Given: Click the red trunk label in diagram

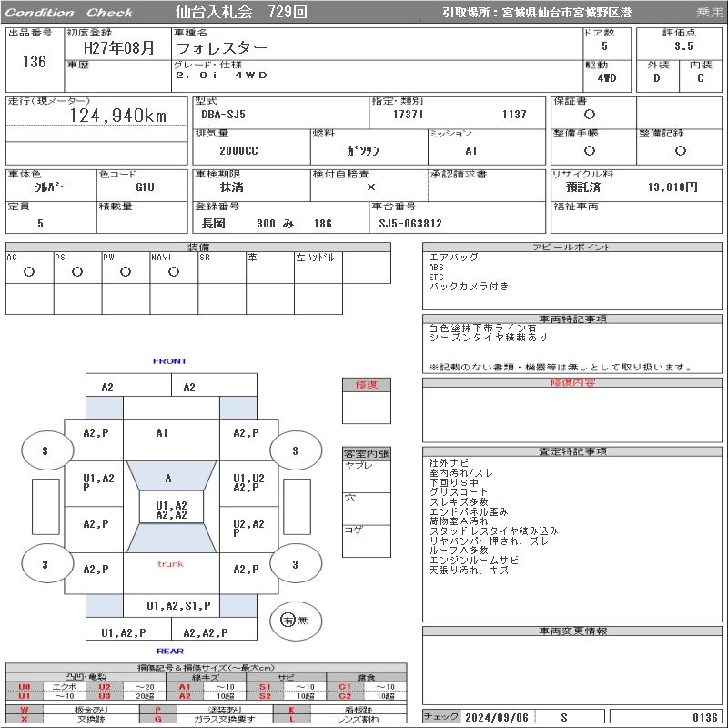Looking at the screenshot, I should [x=170, y=564].
